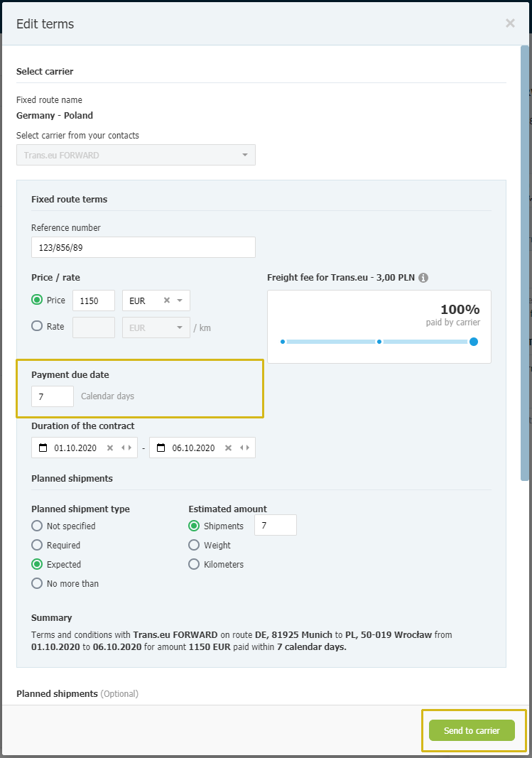Select the Rate radio button
Screen dimensions: 532x758
click(37, 326)
